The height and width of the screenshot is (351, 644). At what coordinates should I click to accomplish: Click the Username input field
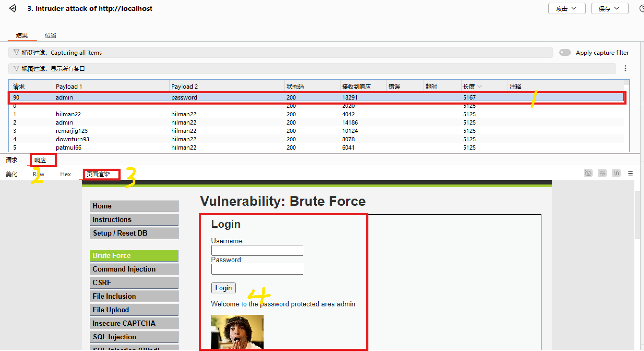(257, 250)
